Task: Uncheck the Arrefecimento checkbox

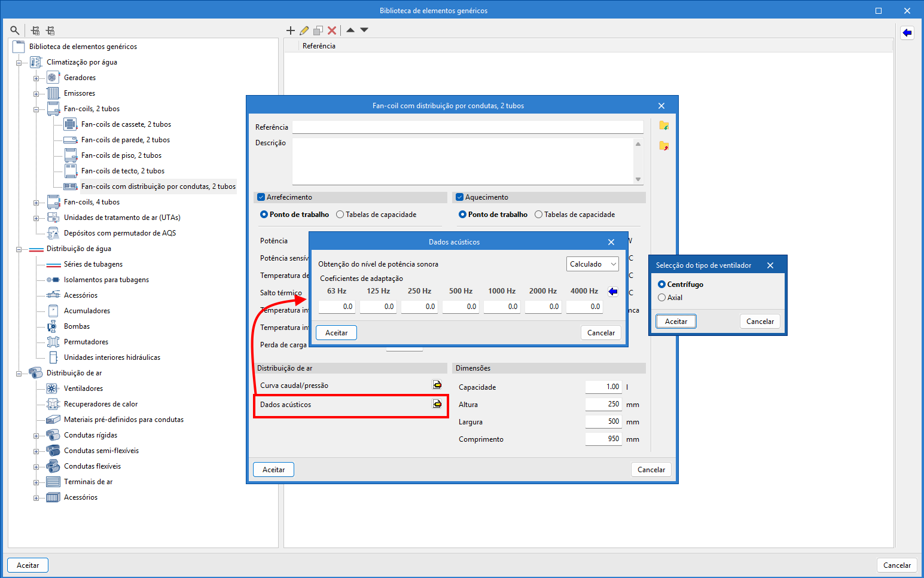Action: [261, 197]
